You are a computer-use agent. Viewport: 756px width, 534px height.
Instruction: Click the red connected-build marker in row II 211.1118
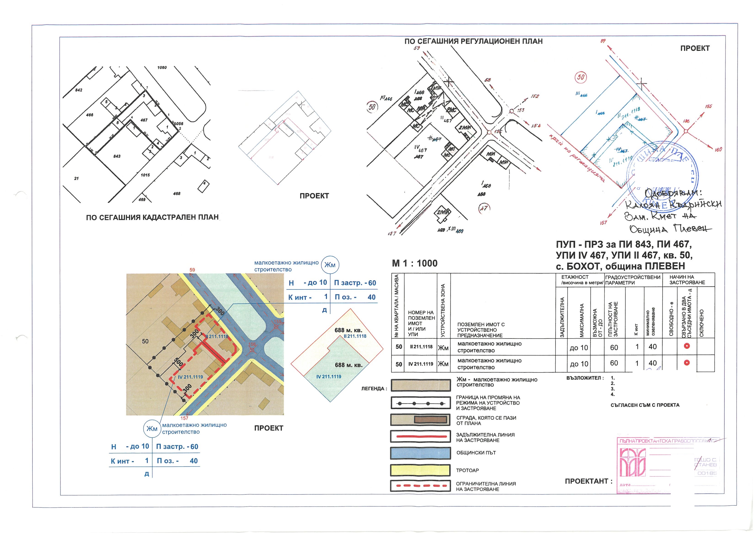[687, 346]
